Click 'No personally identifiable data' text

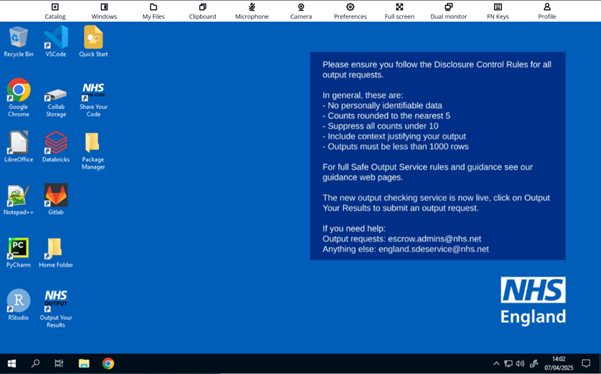tap(382, 105)
